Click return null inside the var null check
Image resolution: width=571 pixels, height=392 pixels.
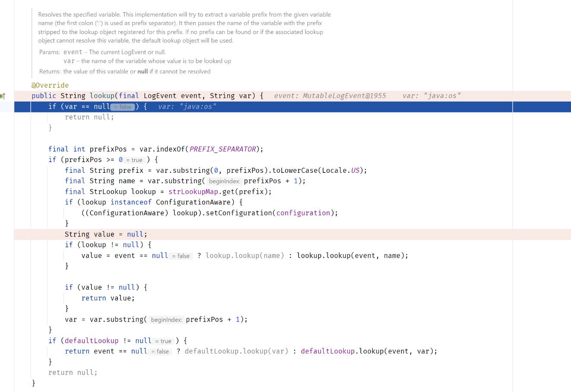89,117
